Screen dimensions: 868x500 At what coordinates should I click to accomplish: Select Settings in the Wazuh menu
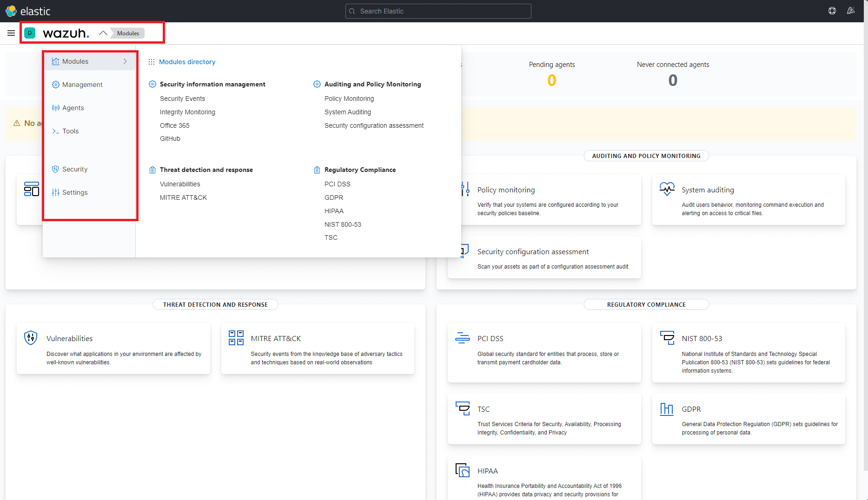(75, 192)
